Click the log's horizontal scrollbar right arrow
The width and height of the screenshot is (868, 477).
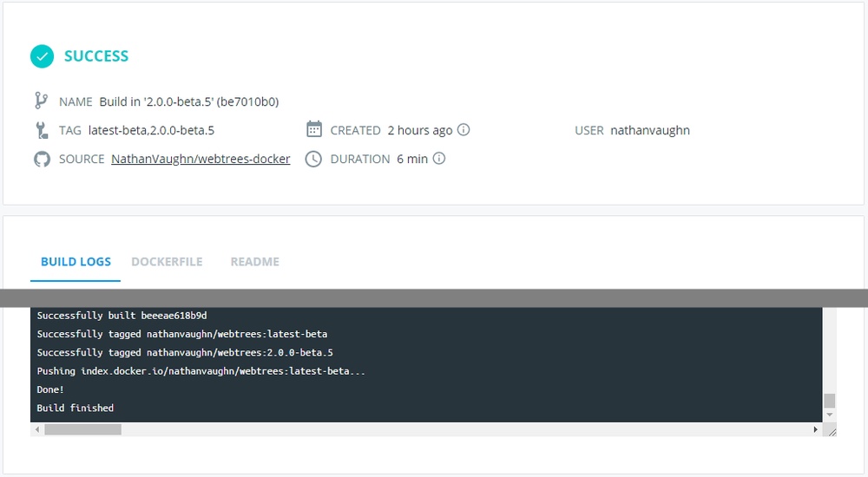point(815,429)
